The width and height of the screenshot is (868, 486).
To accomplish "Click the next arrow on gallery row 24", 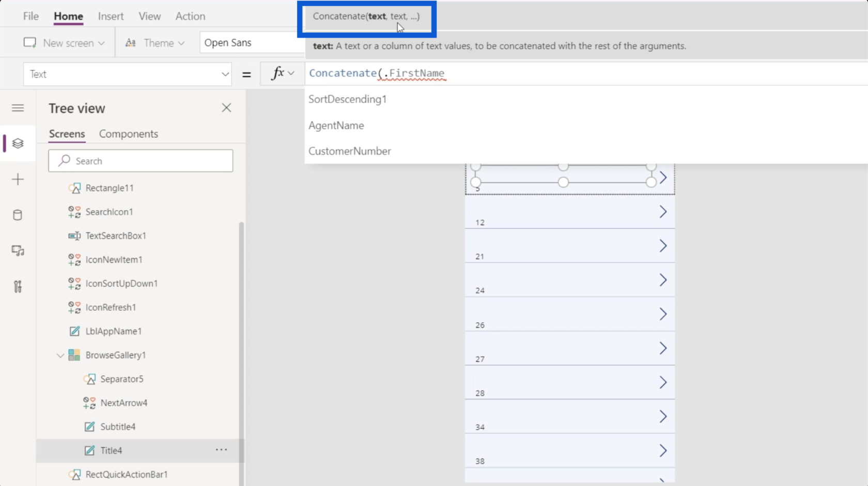I will 663,280.
